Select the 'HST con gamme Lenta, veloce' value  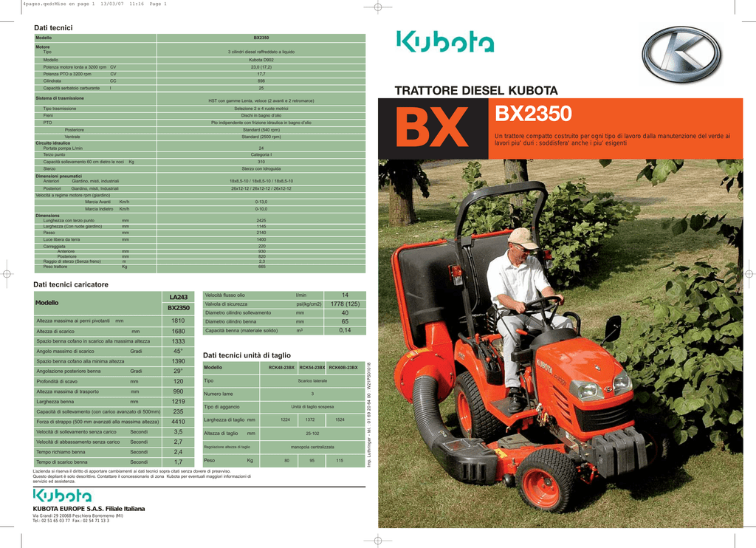[x=261, y=101]
